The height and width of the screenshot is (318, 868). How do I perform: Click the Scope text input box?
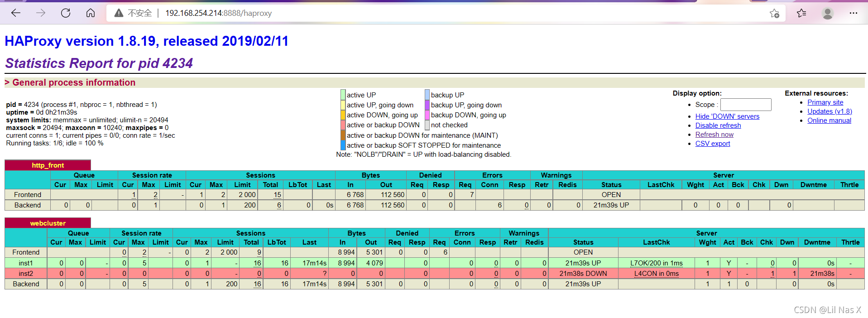746,105
